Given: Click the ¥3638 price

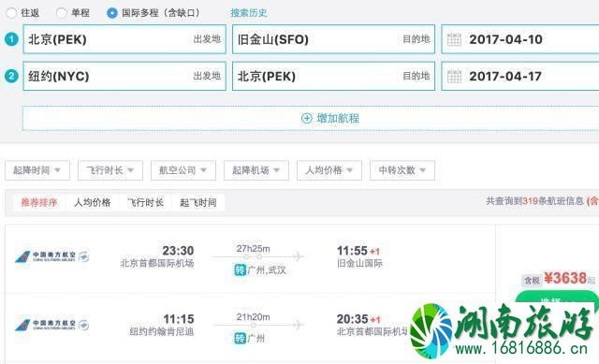Looking at the screenshot, I should pyautogui.click(x=565, y=278).
